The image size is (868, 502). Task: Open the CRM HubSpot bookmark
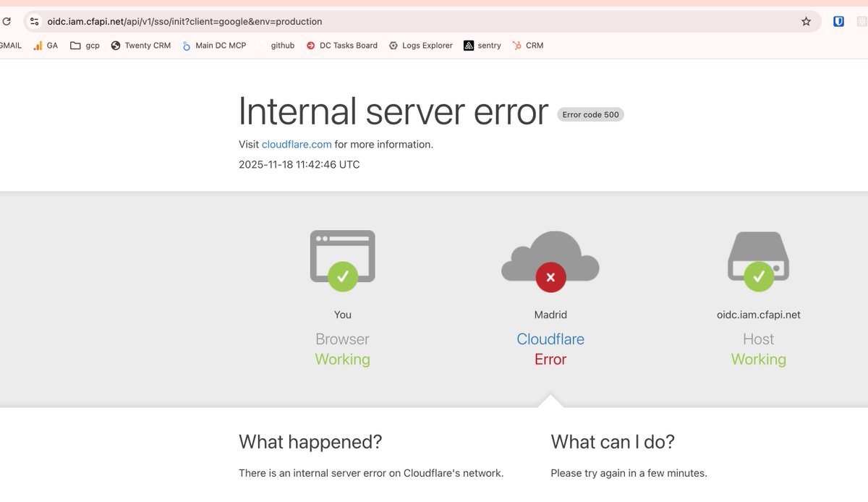(527, 45)
